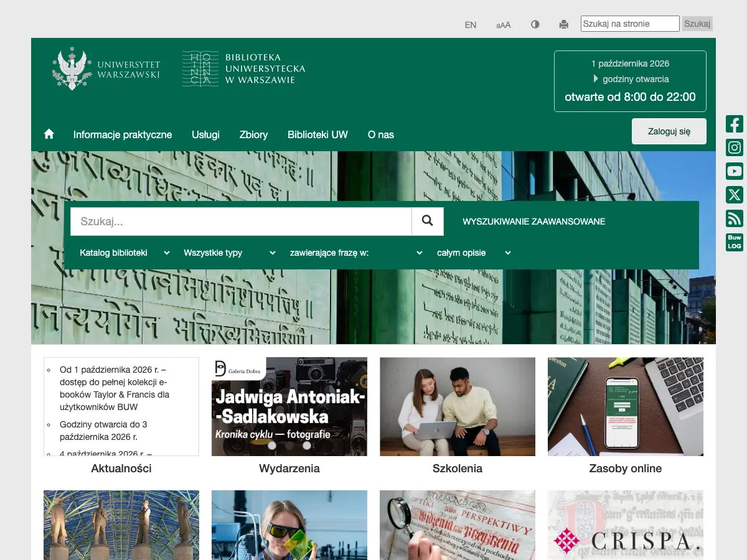Expand the Katalog biblioteki dropdown
This screenshot has width=747, height=560.
pyautogui.click(x=125, y=253)
